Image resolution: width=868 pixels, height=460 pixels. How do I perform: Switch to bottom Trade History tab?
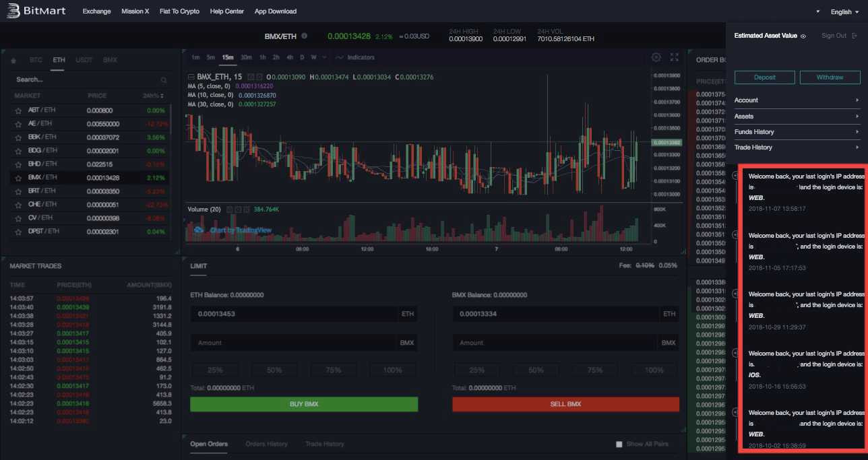coord(325,444)
